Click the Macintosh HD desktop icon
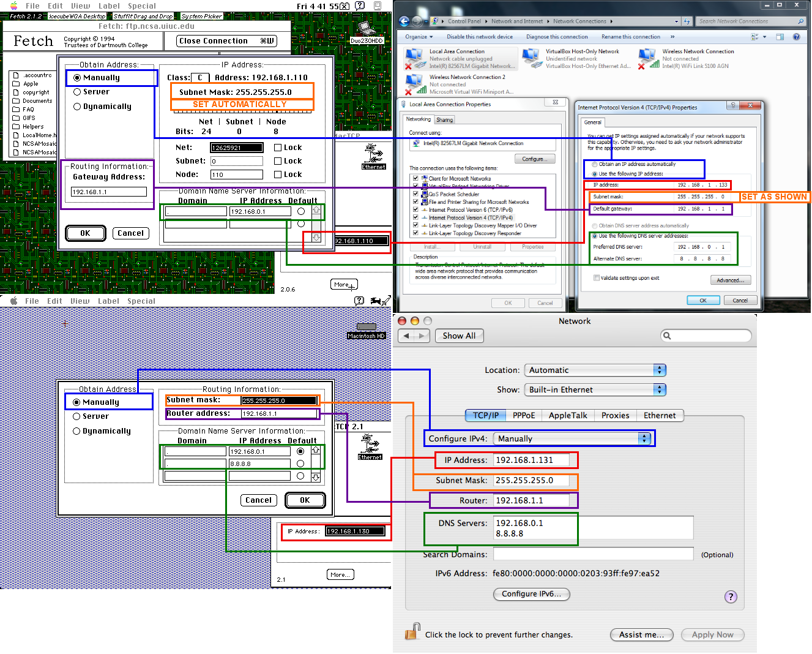This screenshot has height=654, width=812. (367, 331)
